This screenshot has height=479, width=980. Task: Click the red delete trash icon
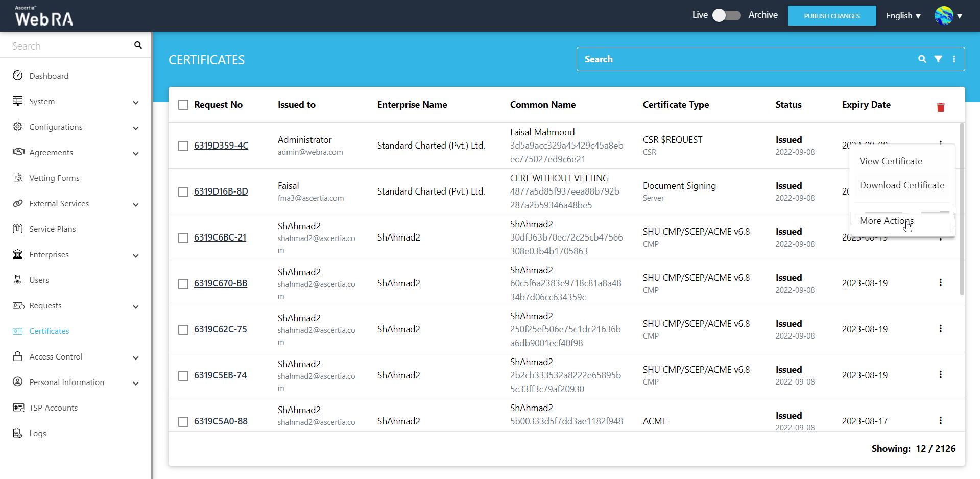[x=940, y=107]
